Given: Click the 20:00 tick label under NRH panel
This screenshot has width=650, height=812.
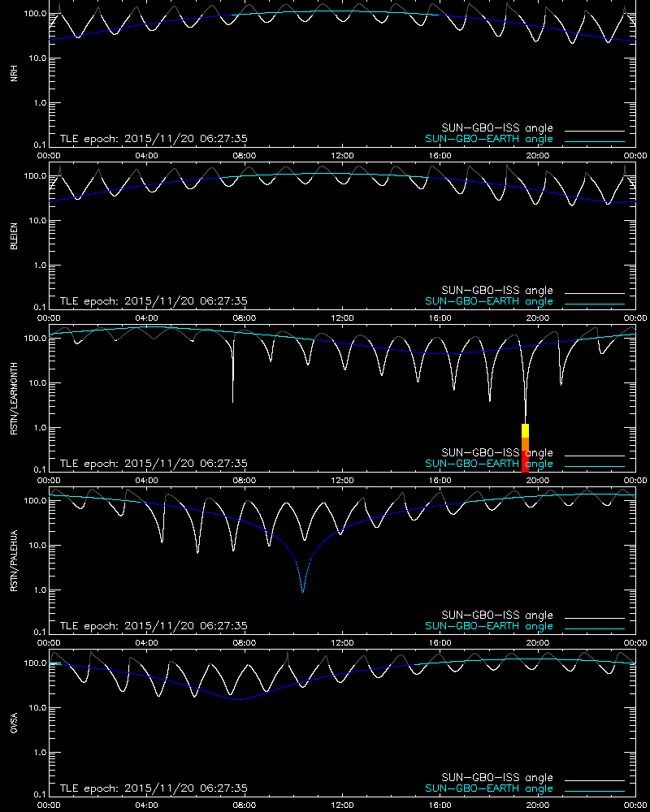Looking at the screenshot, I should (x=538, y=156).
